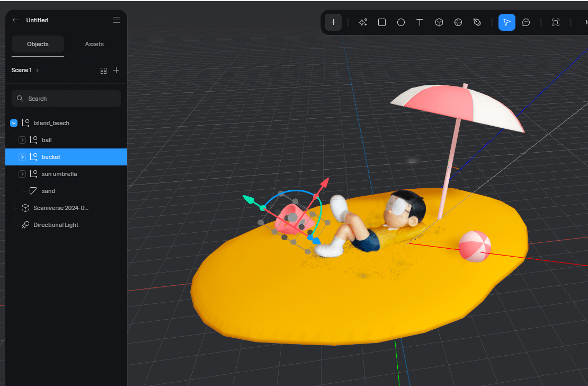Click the Island_beach group icon

click(x=25, y=123)
